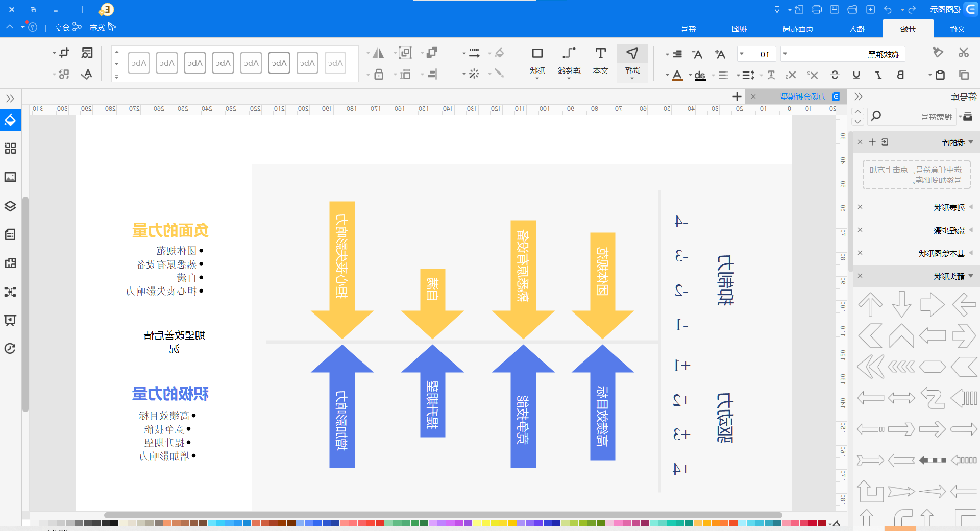This screenshot has width=980, height=531.
Task: Click the plus icon to add a new document tab
Action: [x=737, y=96]
